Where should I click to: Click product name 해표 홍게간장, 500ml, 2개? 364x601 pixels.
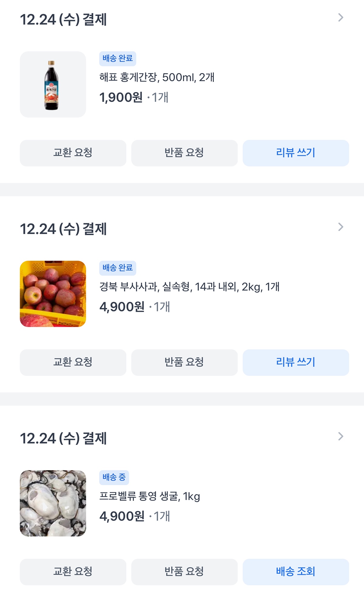pyautogui.click(x=157, y=77)
